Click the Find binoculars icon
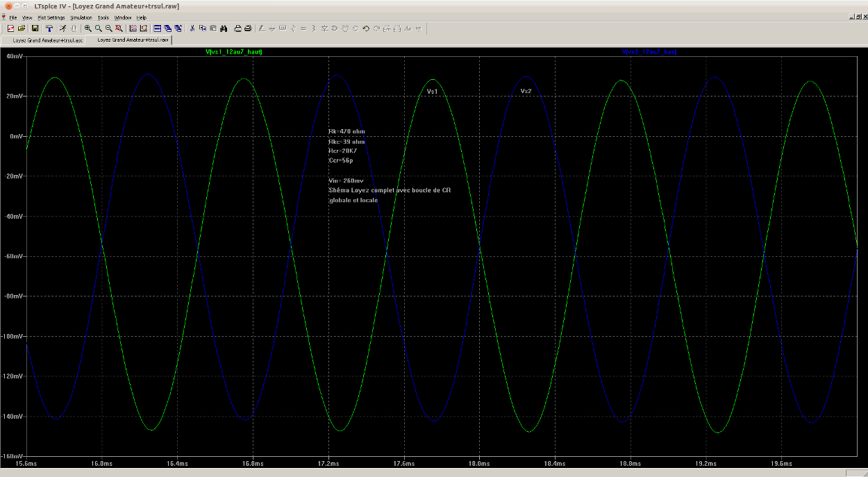The image size is (868, 477). pyautogui.click(x=224, y=28)
